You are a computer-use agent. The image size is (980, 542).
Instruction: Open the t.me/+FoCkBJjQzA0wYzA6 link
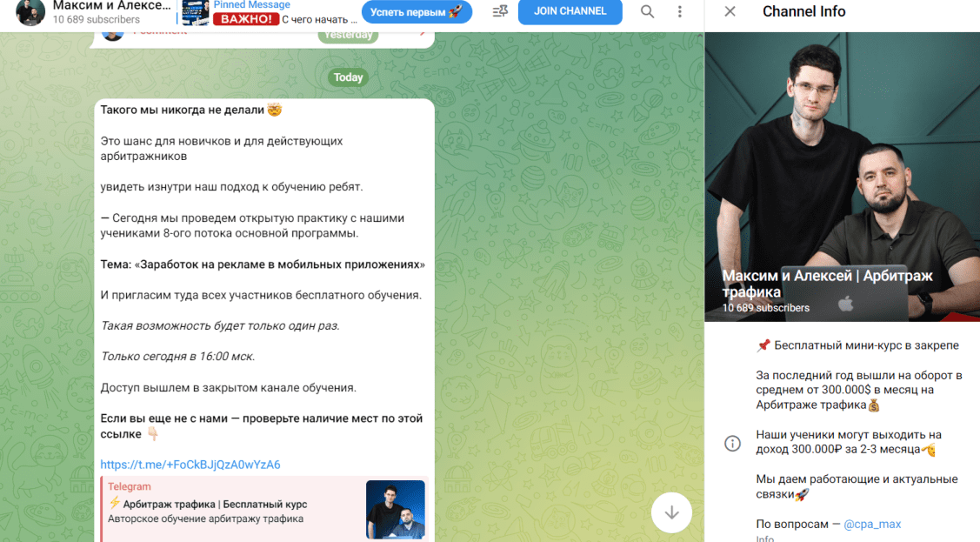pyautogui.click(x=190, y=465)
